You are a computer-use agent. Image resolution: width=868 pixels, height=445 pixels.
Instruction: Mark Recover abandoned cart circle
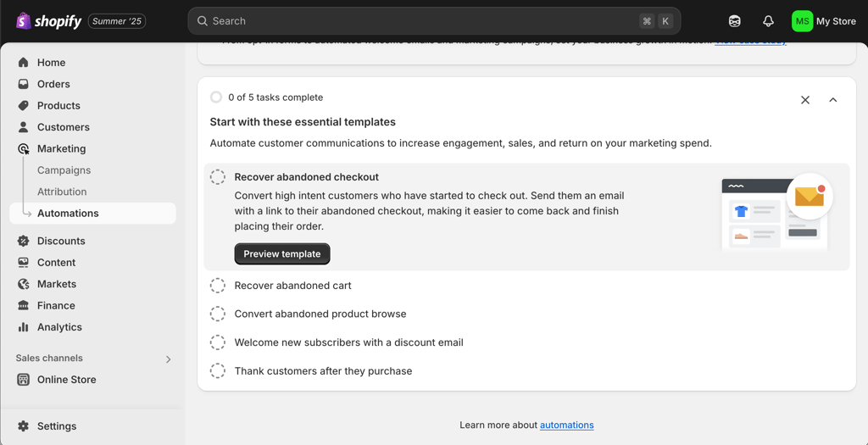tap(218, 286)
